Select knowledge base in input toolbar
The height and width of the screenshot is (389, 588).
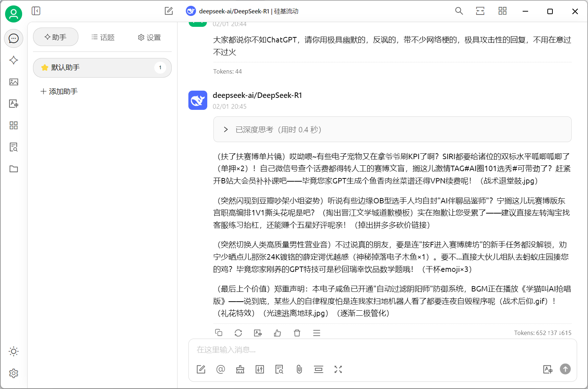pyautogui.click(x=279, y=369)
